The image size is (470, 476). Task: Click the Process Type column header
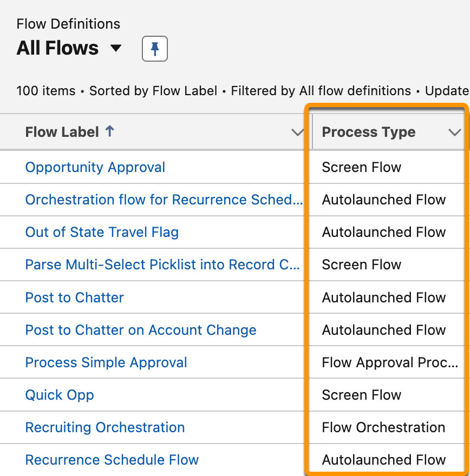point(369,131)
